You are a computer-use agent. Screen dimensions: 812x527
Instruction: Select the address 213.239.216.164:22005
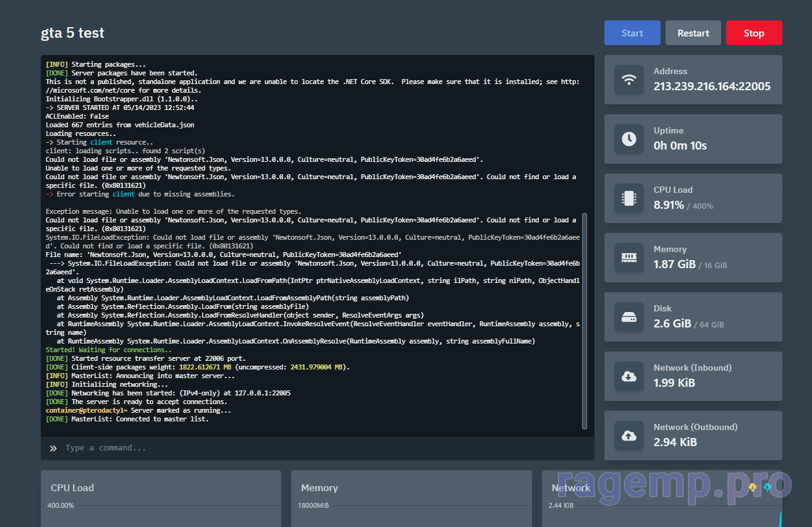pyautogui.click(x=712, y=86)
